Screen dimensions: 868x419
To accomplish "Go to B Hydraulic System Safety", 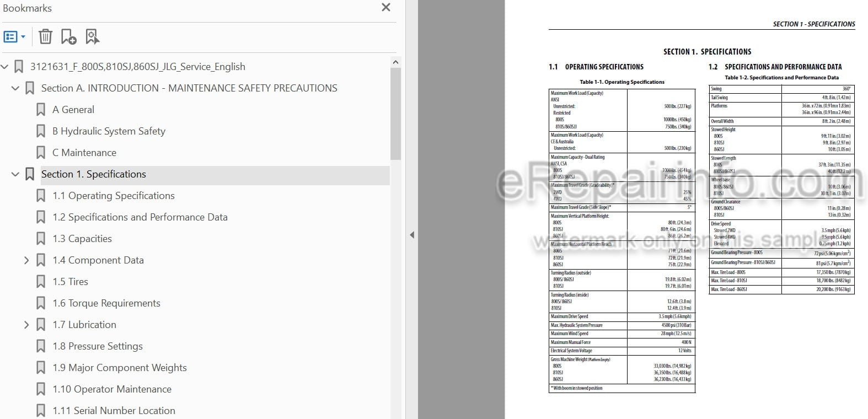I will pyautogui.click(x=109, y=131).
